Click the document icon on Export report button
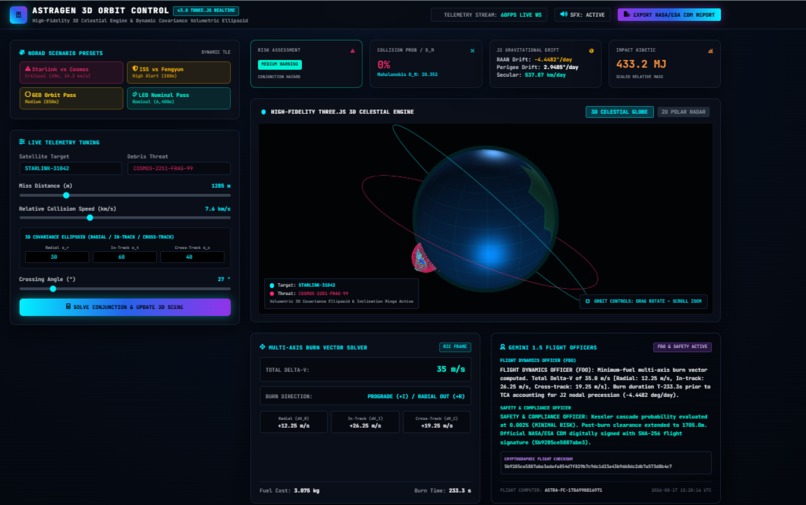This screenshot has width=806, height=505. point(627,14)
